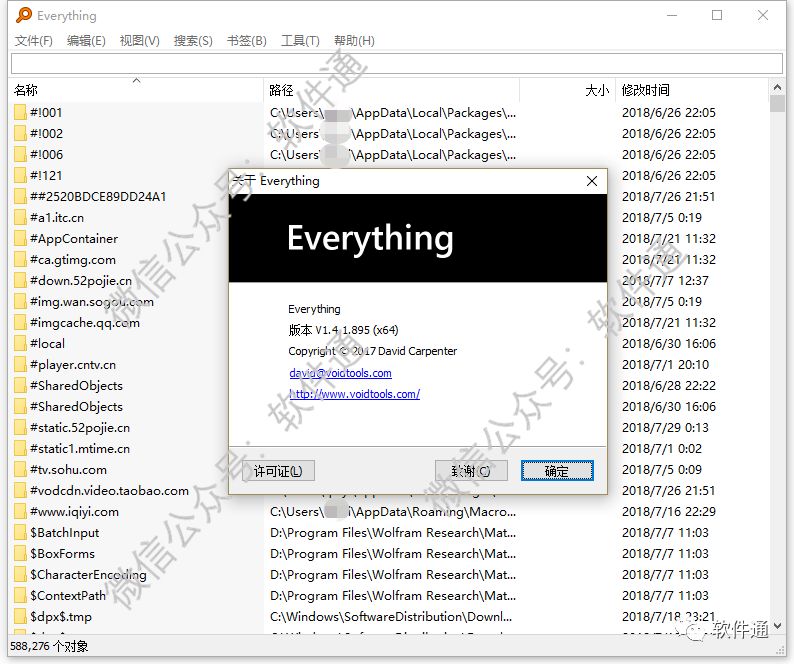794x664 pixels.
Task: Click folder icon of #static1.mtime.cn
Action: pos(20,449)
